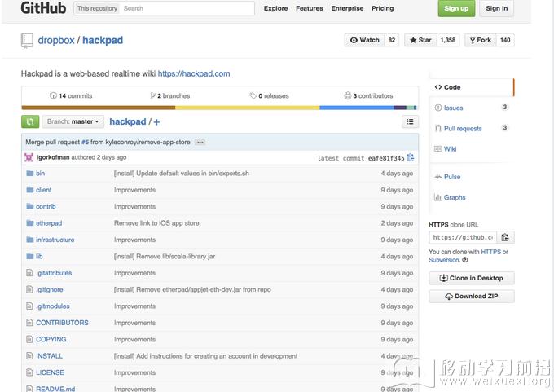The width and height of the screenshot is (554, 392).
Task: Click the blue segment of the language bar
Action: point(357,108)
